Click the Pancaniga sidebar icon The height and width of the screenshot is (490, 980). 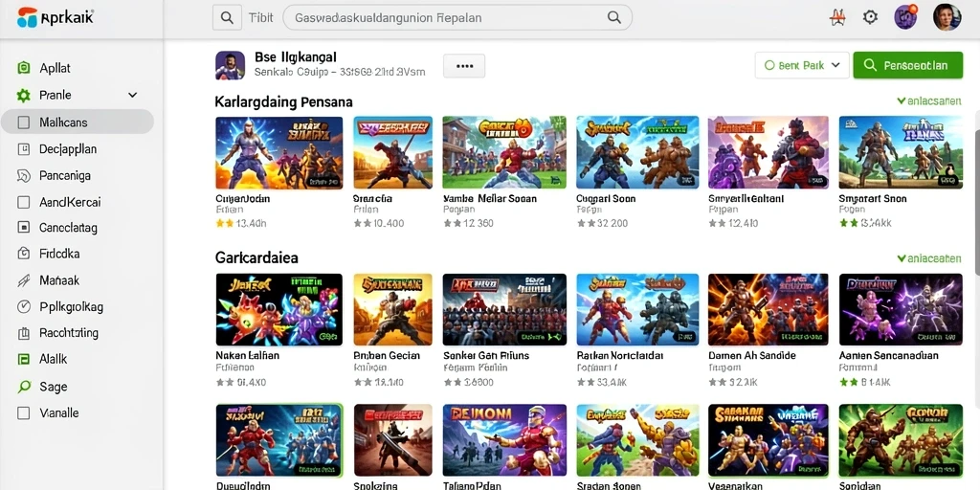24,176
